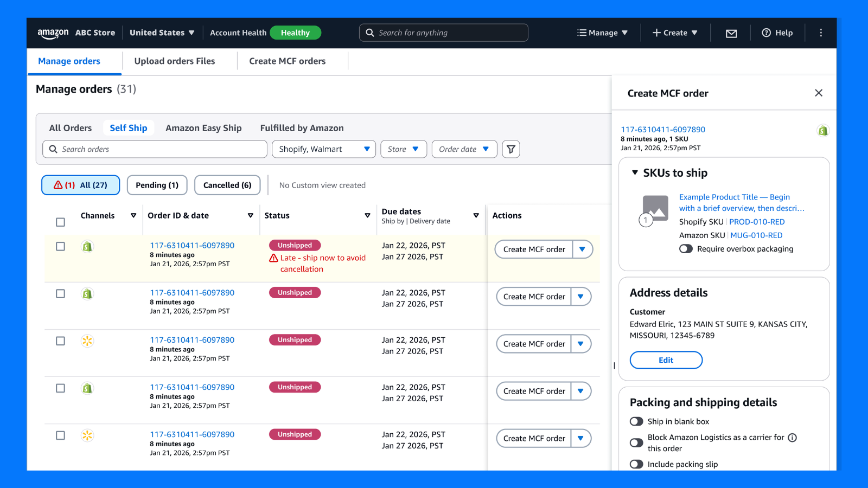
Task: Click the Pending (1) filter chip
Action: point(157,185)
